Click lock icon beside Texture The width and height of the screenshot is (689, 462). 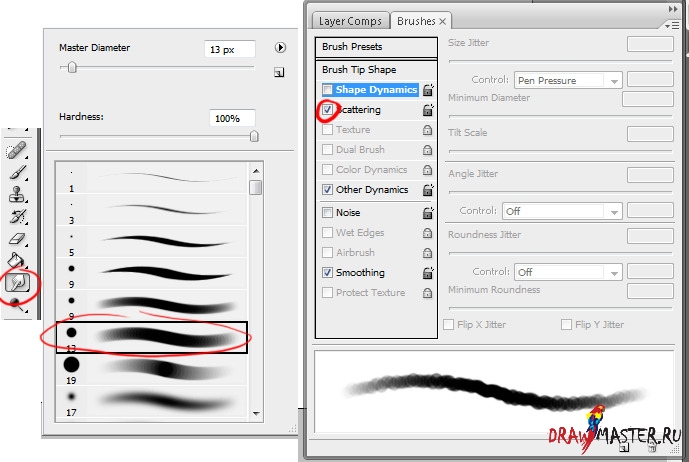[x=427, y=130]
